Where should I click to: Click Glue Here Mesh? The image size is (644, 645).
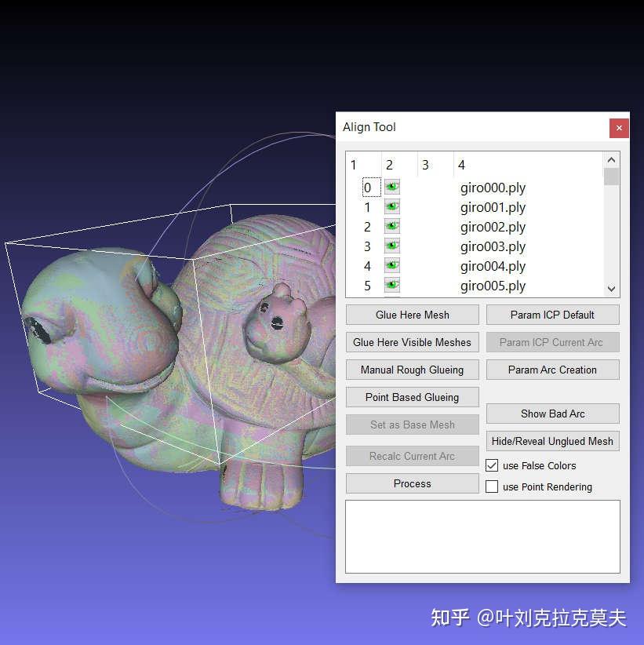[412, 314]
